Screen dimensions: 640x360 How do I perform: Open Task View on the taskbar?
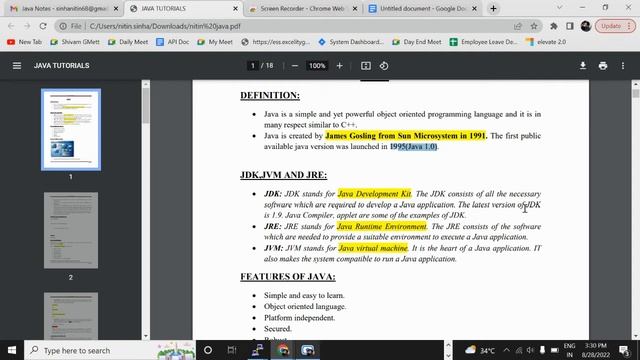(232, 350)
